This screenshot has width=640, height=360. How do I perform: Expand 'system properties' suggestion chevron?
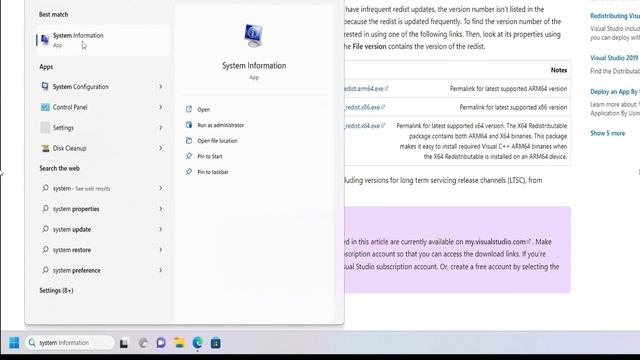click(x=160, y=209)
